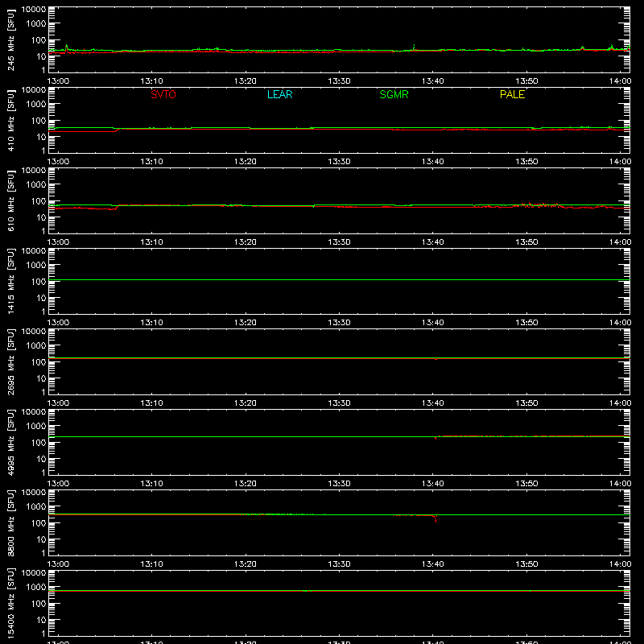The width and height of the screenshot is (644, 644).
Task: Click the yellow PALE legend label
Action: point(512,94)
